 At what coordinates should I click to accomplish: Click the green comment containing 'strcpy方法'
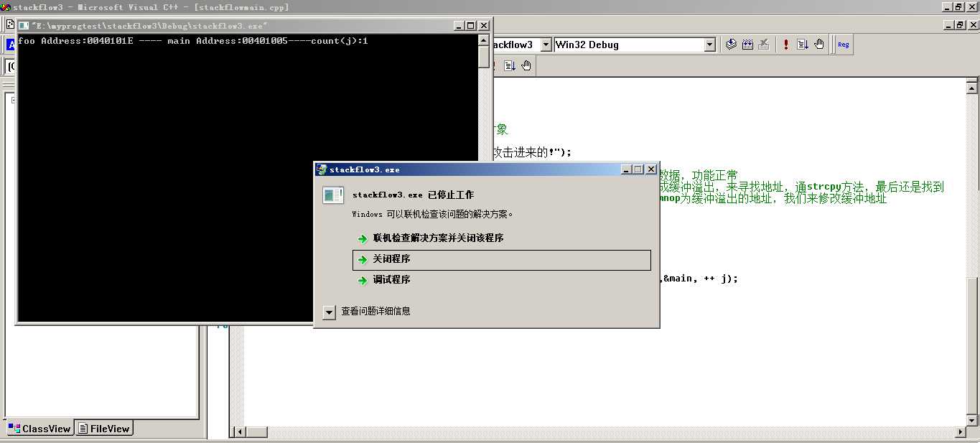tap(801, 187)
